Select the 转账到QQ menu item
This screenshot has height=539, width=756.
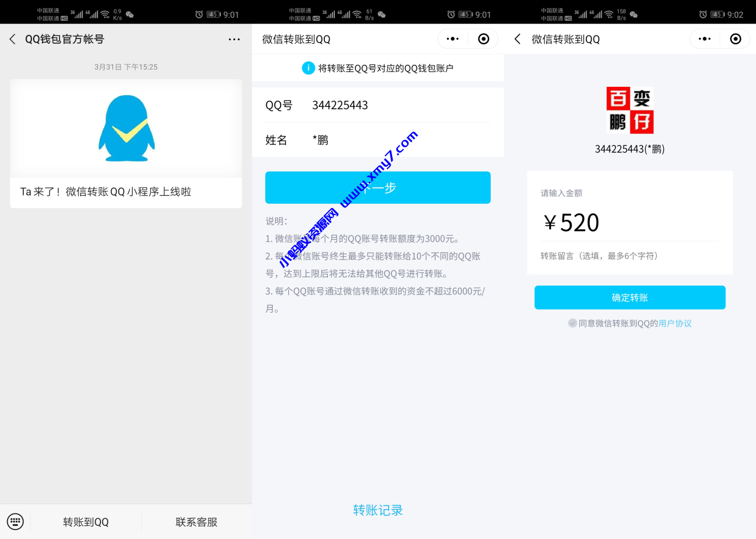[85, 522]
